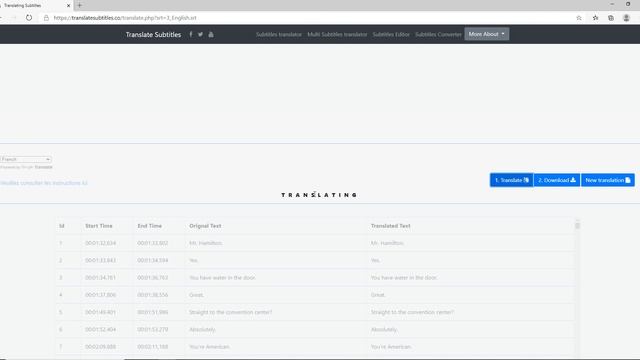Select translated text 'Straight to the convention center?'
The image size is (640, 360).
click(x=412, y=312)
